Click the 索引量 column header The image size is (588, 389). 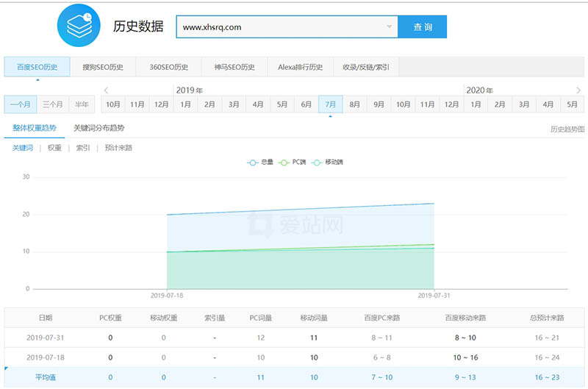[215, 318]
